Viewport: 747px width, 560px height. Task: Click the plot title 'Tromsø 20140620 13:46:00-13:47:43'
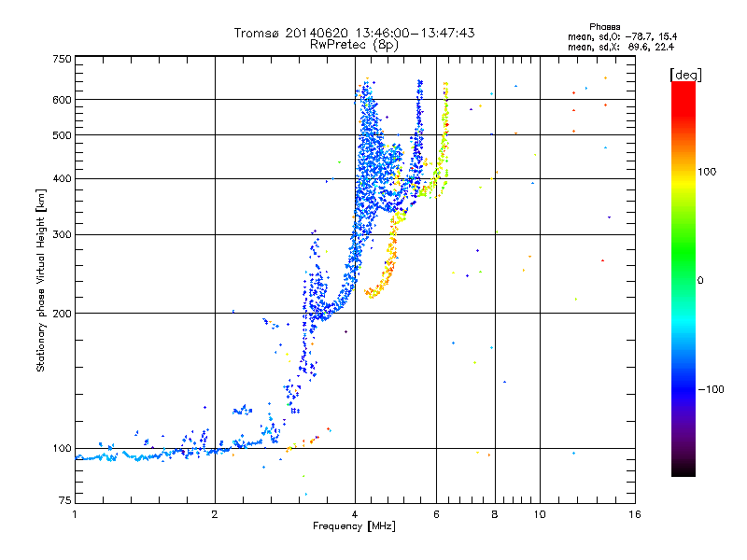pyautogui.click(x=354, y=33)
